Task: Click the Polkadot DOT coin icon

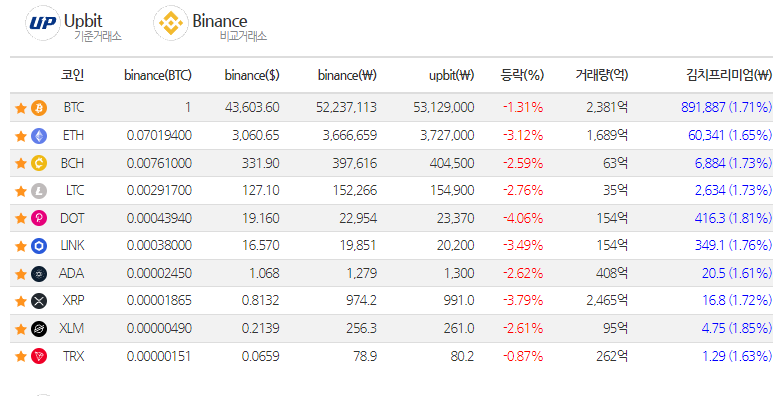Action: 39,218
